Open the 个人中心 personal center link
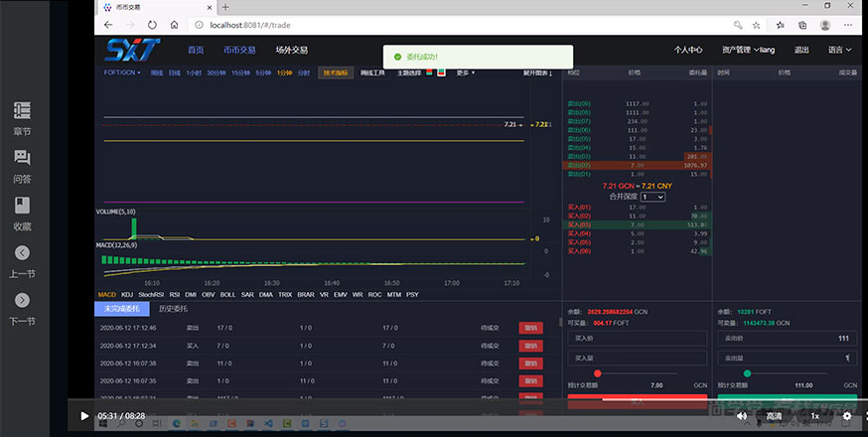868x437 pixels. [688, 50]
